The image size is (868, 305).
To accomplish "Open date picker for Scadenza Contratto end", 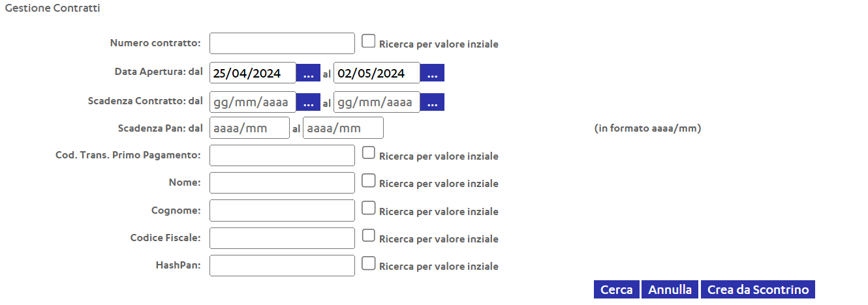I will click(432, 102).
